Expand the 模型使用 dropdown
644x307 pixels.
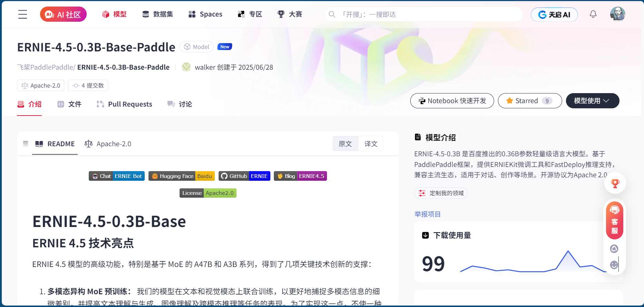[x=593, y=101]
